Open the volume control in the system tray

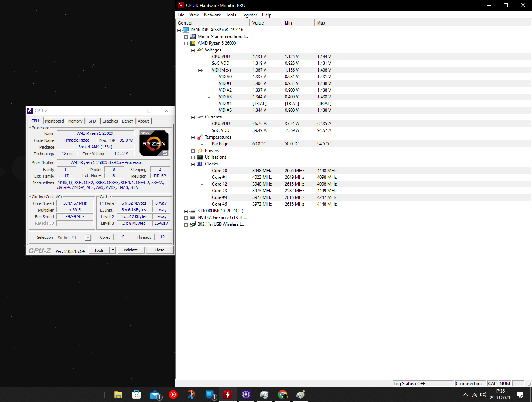483,395
